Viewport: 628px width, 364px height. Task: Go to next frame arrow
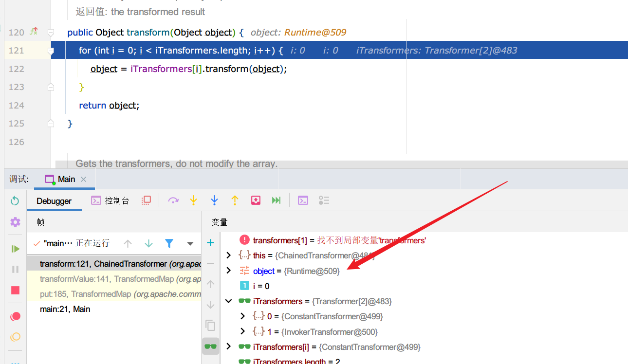(148, 243)
